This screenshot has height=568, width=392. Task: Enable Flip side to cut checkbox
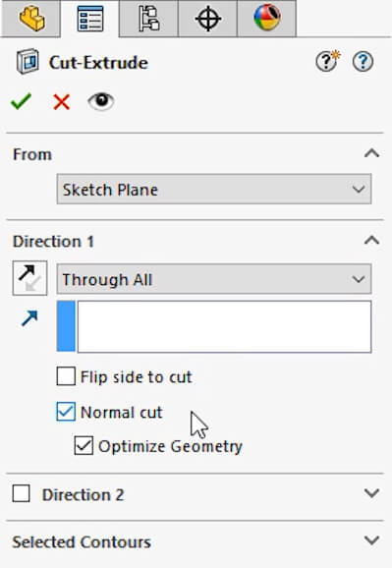click(66, 376)
